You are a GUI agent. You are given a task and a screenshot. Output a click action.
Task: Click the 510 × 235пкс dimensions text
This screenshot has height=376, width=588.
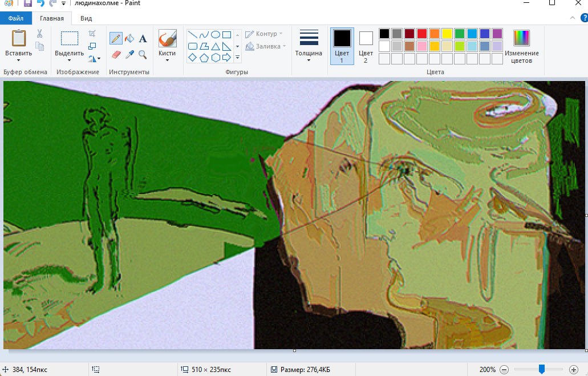(211, 370)
